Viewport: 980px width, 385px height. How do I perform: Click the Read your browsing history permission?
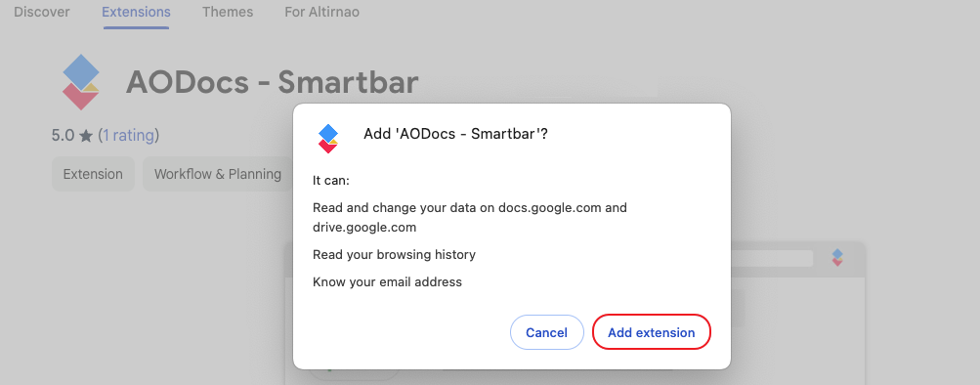[395, 255]
